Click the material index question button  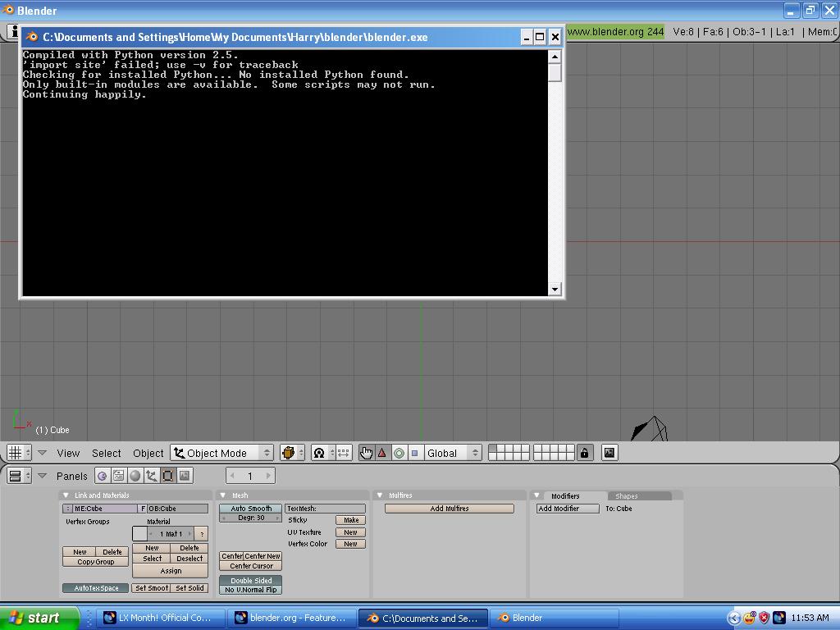(x=202, y=533)
